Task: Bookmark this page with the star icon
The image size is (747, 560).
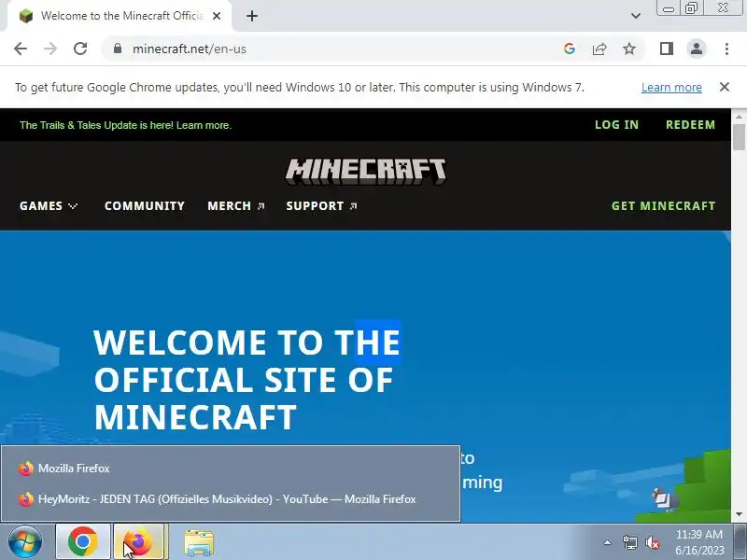Action: point(629,49)
